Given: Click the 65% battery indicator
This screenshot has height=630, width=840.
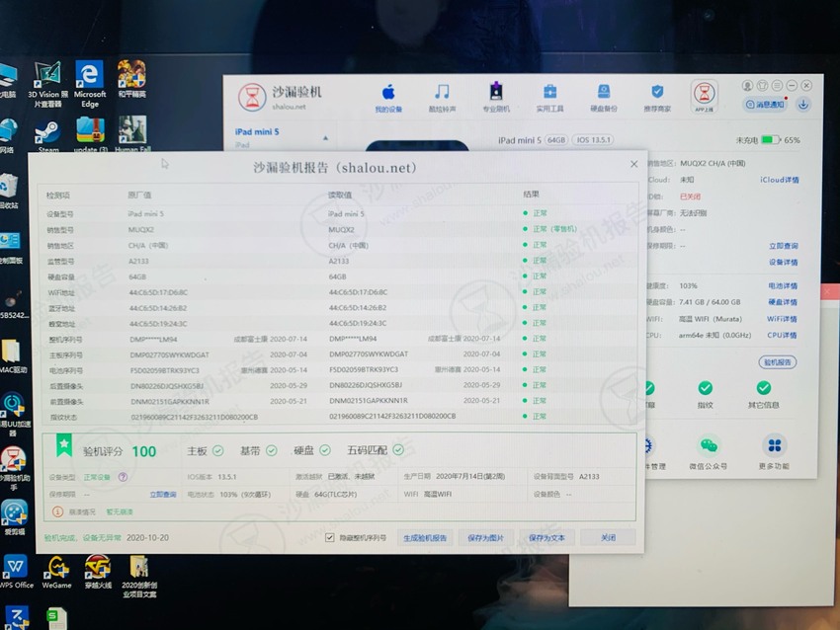Looking at the screenshot, I should (x=781, y=140).
